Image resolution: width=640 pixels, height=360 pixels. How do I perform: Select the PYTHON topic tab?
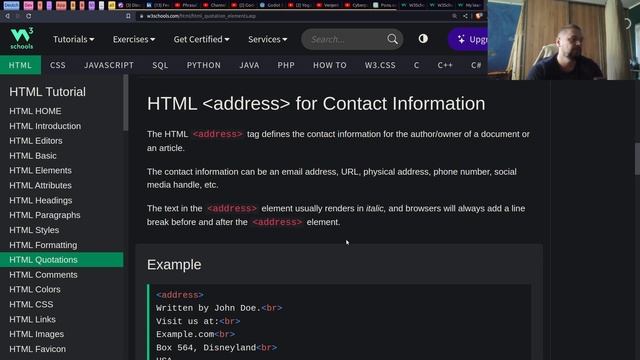pyautogui.click(x=204, y=65)
